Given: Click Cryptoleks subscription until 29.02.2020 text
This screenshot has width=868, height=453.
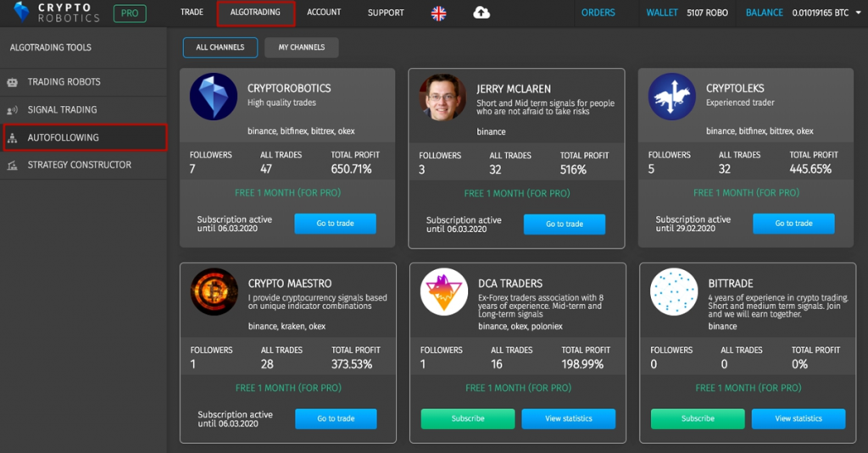Looking at the screenshot, I should 693,224.
